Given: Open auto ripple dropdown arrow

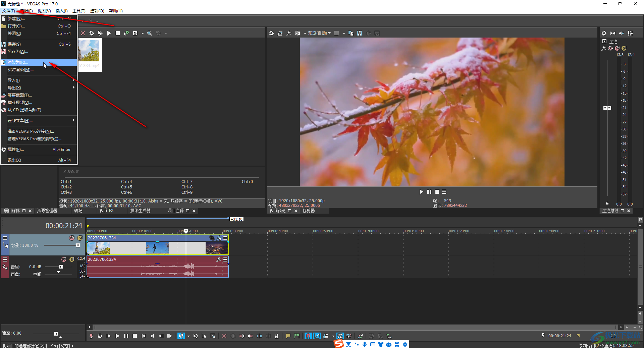Looking at the screenshot, I should [x=333, y=336].
